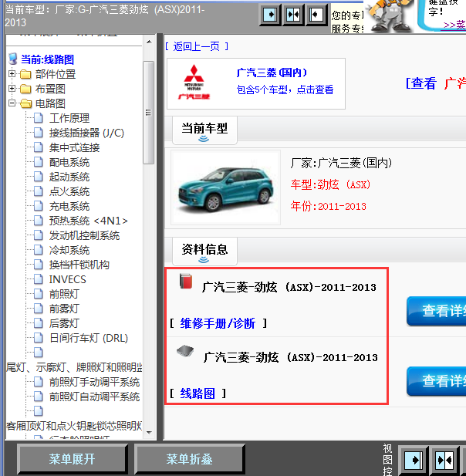
Task: Click the 冷却系统 document icon
Action: point(39,249)
